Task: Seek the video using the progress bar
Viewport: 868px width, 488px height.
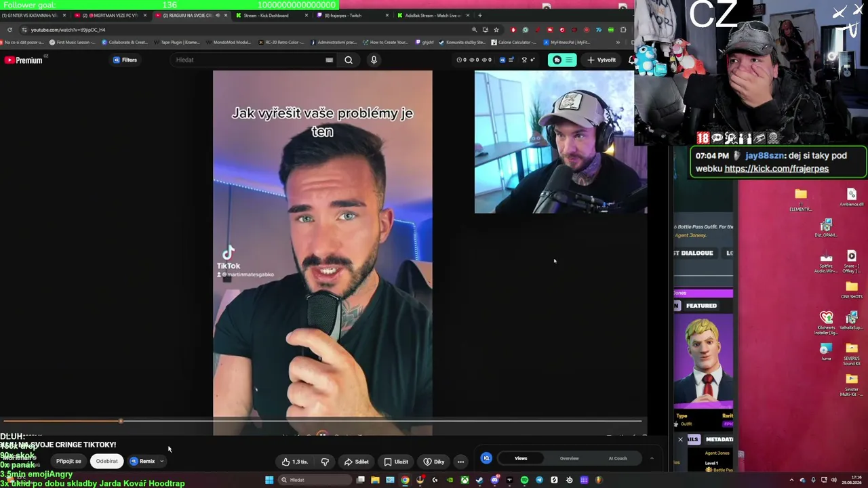Action: (322, 421)
